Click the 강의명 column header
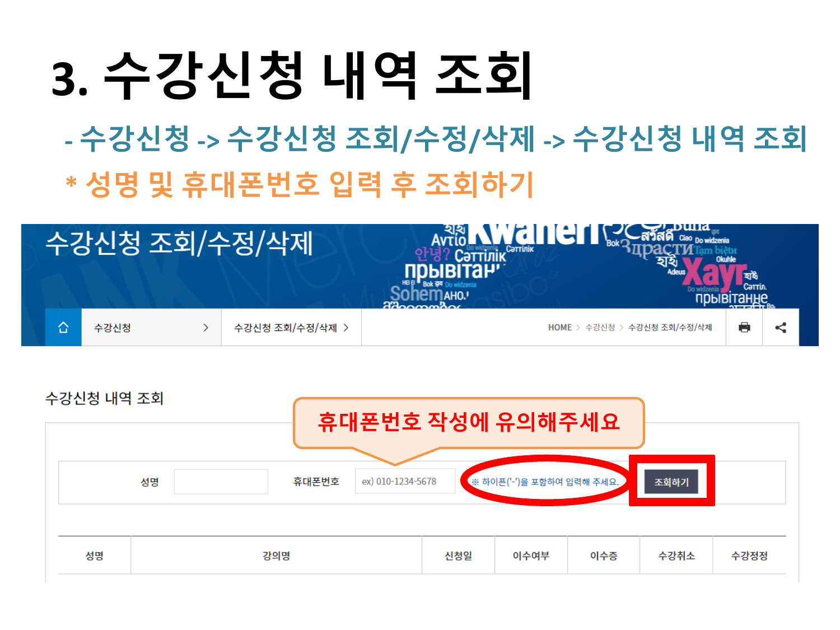The width and height of the screenshot is (840, 630). click(x=276, y=556)
